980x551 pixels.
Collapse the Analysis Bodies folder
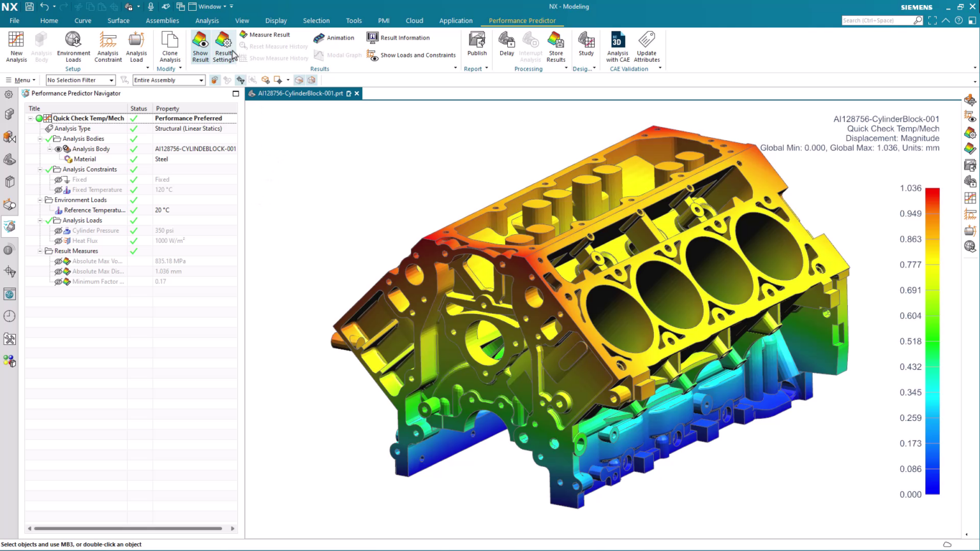point(40,139)
